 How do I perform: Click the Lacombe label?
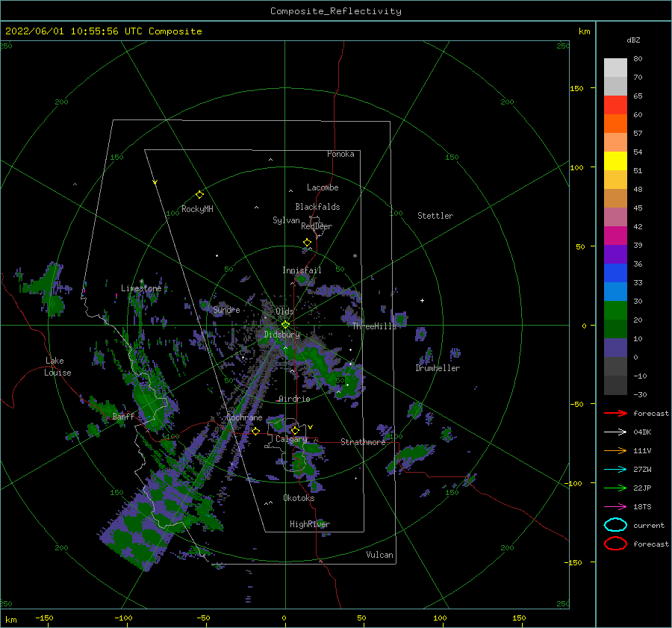point(323,187)
